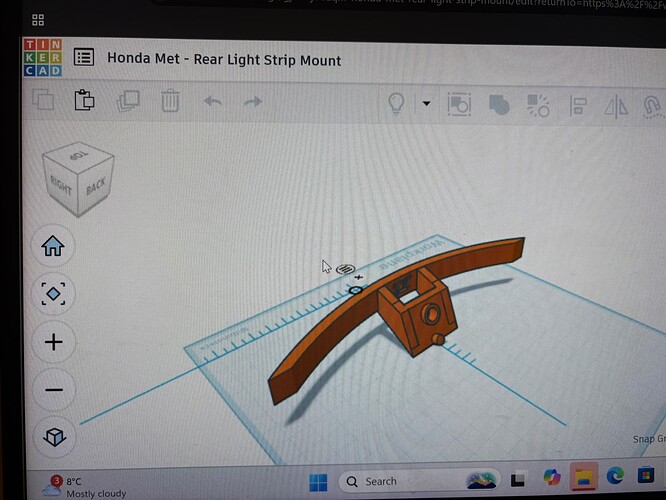Open the designs list icon
The height and width of the screenshot is (500, 666).
[85, 59]
